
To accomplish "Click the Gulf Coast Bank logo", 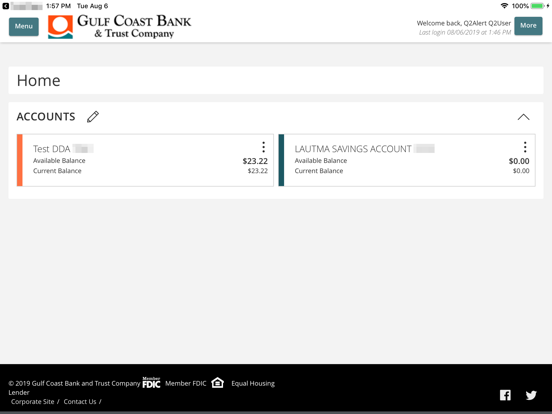I will point(120,26).
